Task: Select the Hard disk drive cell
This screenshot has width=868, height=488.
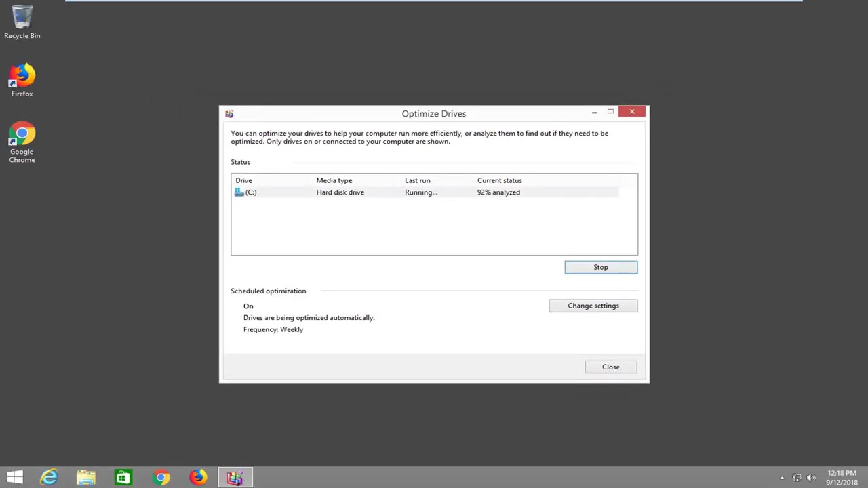Action: pyautogui.click(x=340, y=192)
